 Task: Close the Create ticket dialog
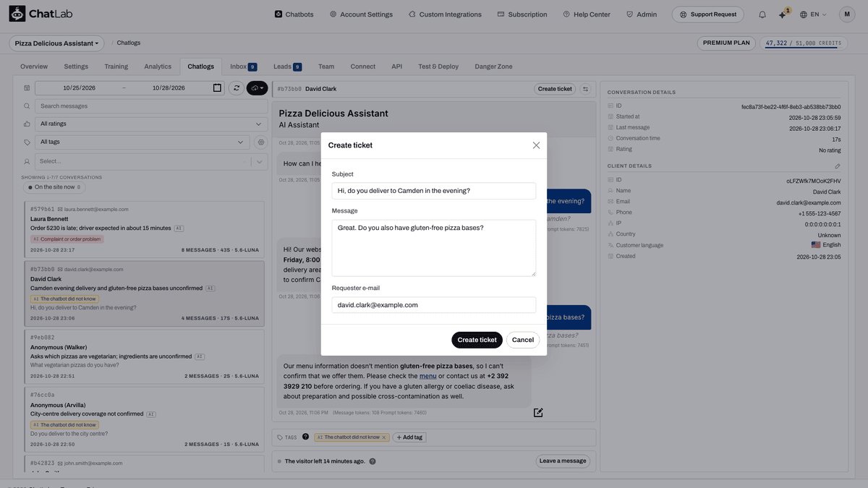pos(536,145)
